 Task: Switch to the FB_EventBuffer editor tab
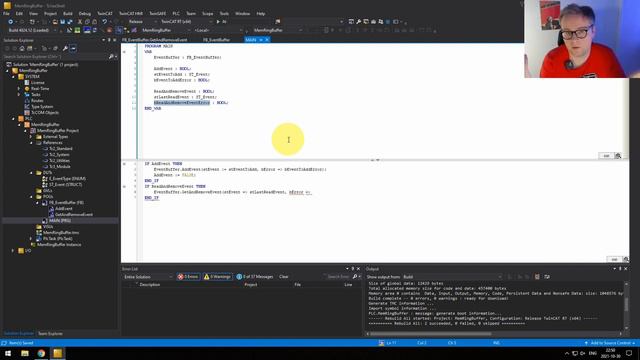tap(217, 40)
